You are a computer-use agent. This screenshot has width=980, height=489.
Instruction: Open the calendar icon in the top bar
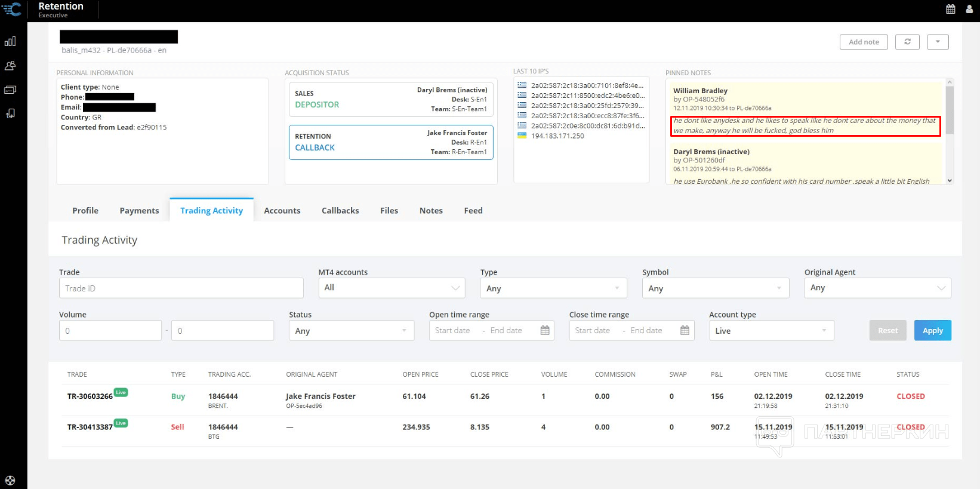pos(951,9)
